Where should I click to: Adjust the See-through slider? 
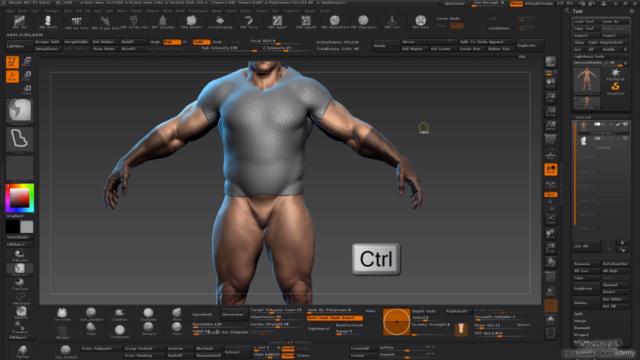(x=489, y=3)
